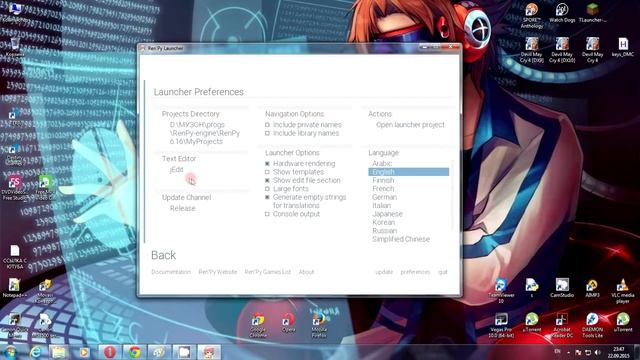Image resolution: width=640 pixels, height=360 pixels.
Task: Open the file explorer taskbar icon
Action: point(58,352)
